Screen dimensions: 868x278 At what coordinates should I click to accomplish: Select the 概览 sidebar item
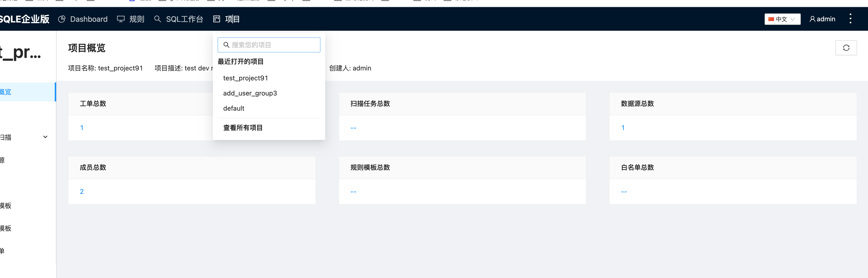point(28,92)
